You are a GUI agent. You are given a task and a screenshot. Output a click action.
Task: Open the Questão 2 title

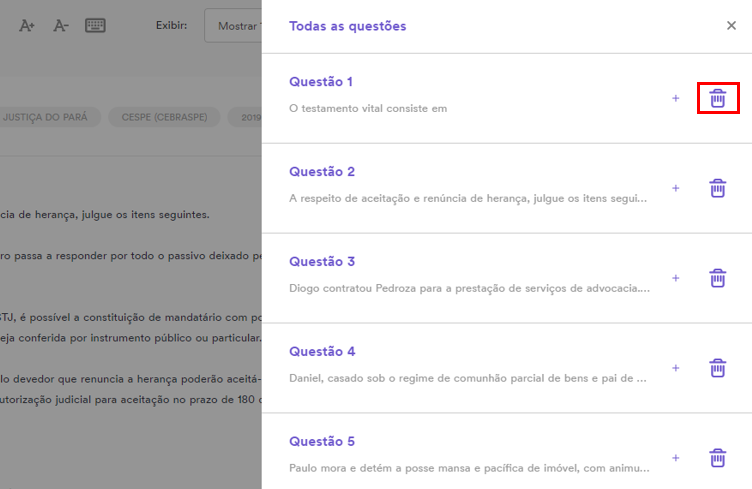click(322, 172)
